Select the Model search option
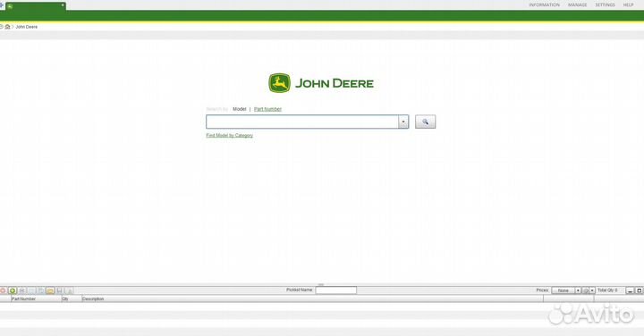 240,109
